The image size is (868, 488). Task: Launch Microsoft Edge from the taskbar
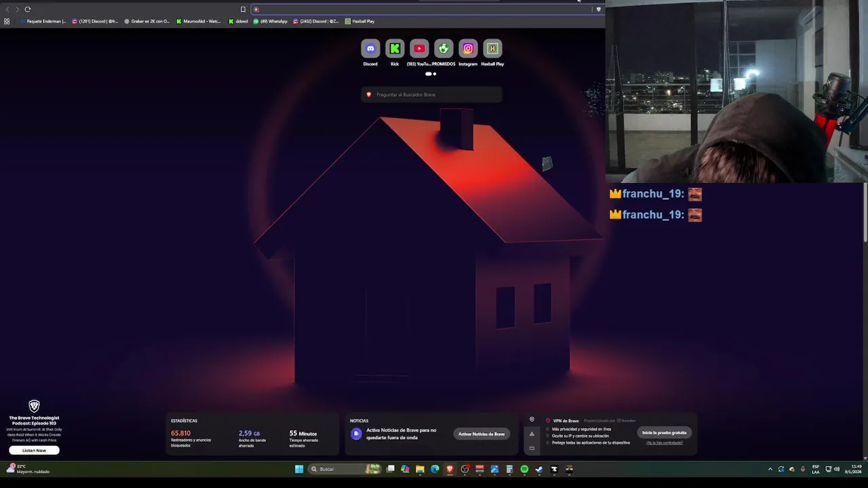pyautogui.click(x=435, y=469)
